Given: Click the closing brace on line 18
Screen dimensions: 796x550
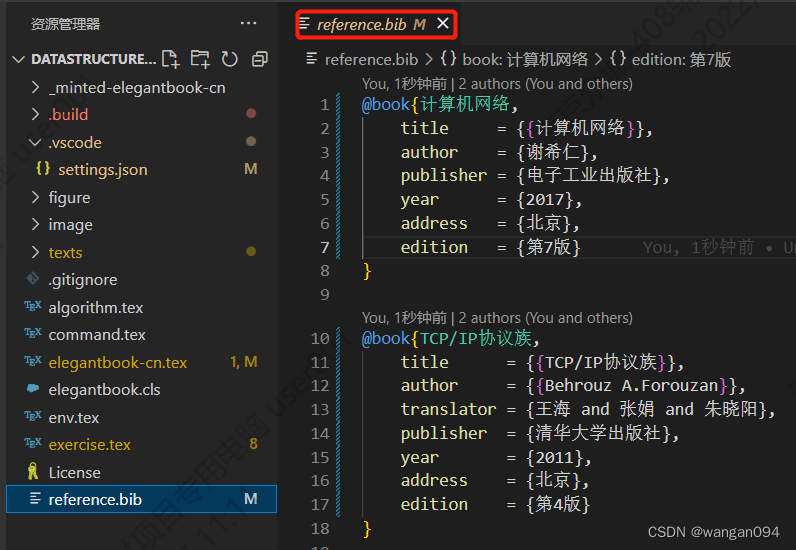Looking at the screenshot, I should [x=367, y=529].
